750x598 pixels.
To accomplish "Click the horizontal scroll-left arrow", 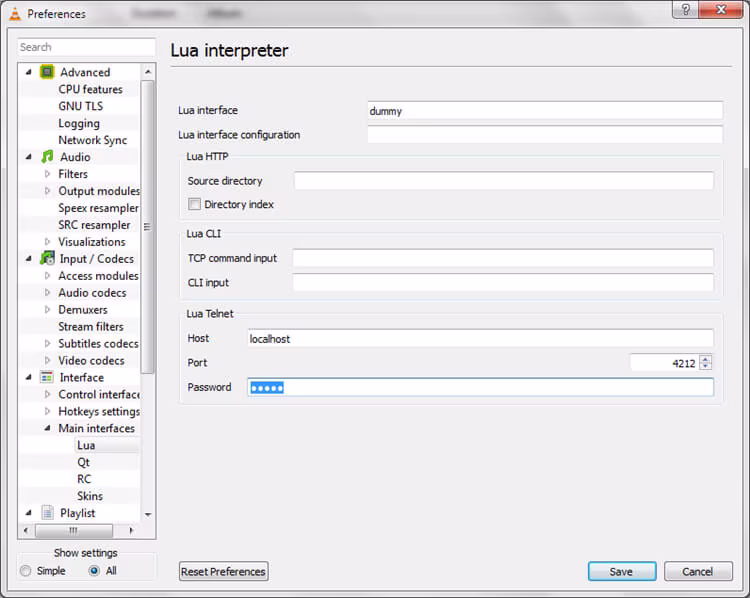I will [x=26, y=530].
